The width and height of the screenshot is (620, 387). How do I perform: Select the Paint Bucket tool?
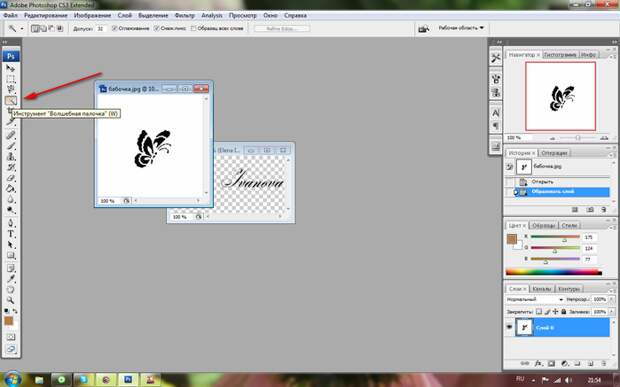coord(10,189)
